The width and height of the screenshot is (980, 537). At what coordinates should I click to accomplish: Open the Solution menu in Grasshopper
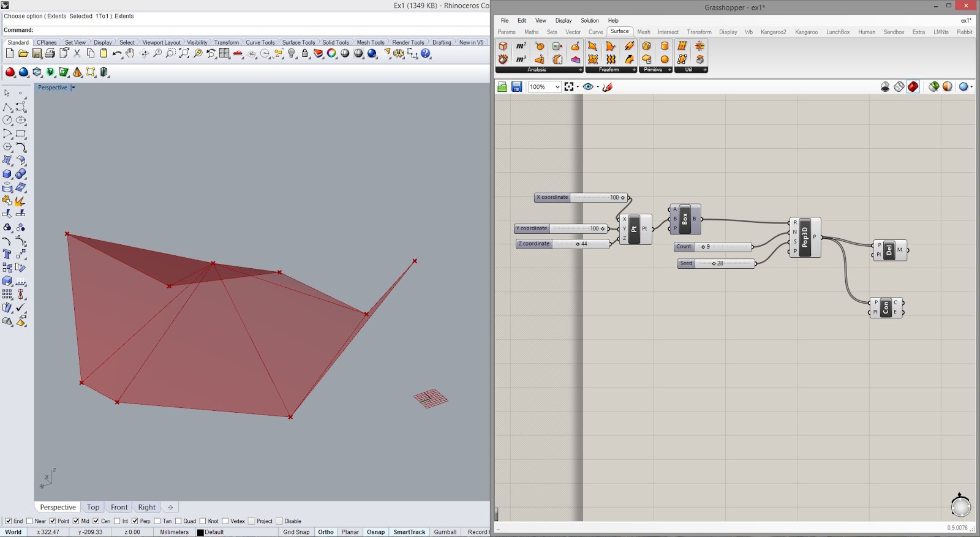pos(590,20)
